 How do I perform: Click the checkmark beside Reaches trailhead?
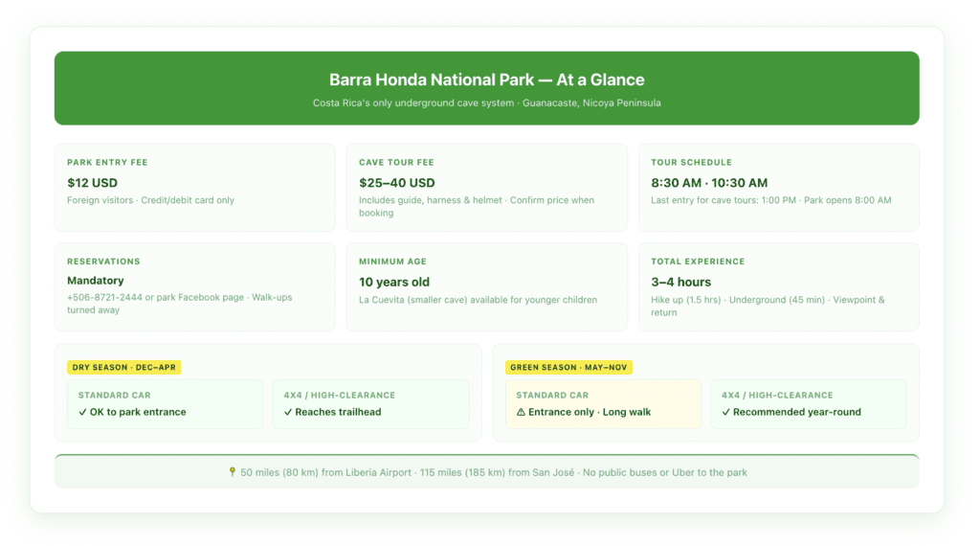[288, 412]
